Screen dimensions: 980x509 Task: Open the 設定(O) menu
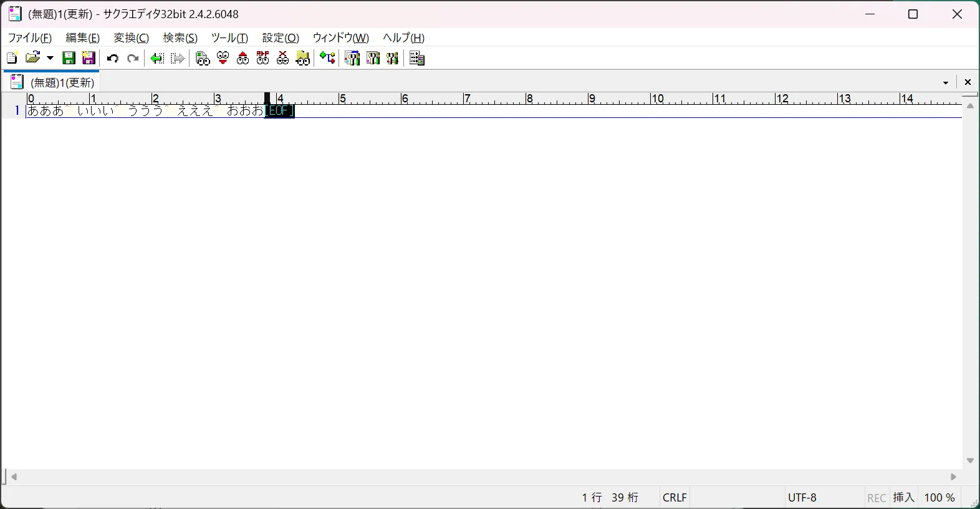coord(281,38)
